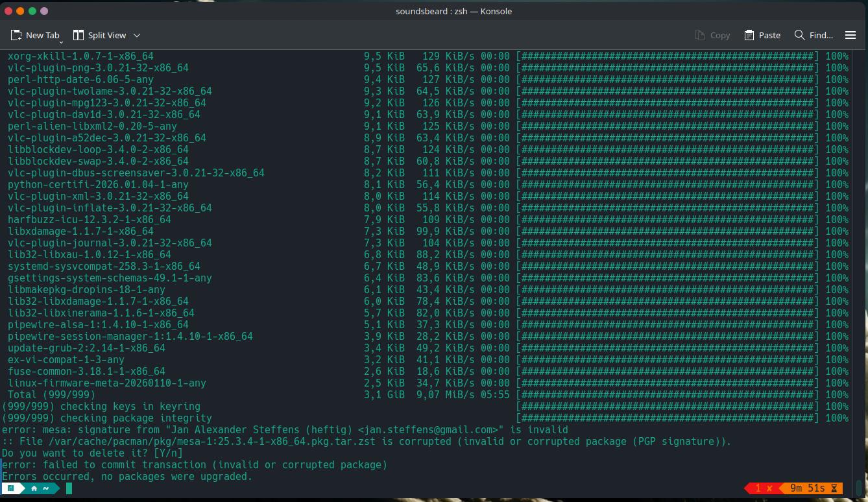The width and height of the screenshot is (868, 502).
Task: Click the terminal cursor at prompt
Action: click(69, 488)
